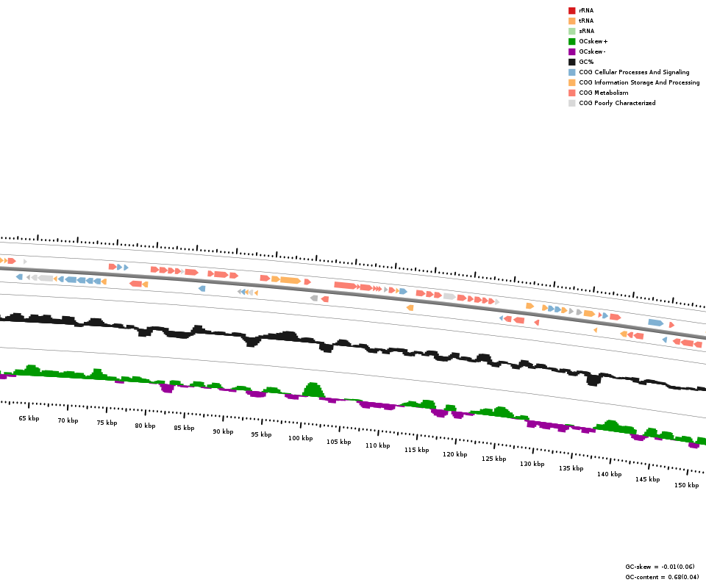The image size is (706, 588).
Task: Click the GC-skew statistics text
Action: tap(659, 567)
